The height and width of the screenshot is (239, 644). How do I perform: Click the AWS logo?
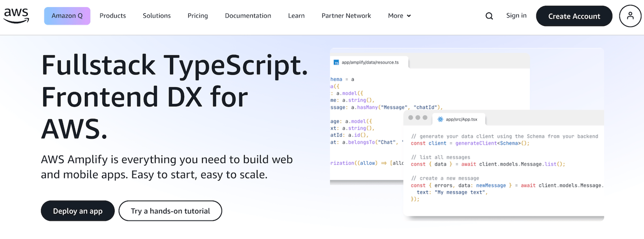pyautogui.click(x=17, y=15)
